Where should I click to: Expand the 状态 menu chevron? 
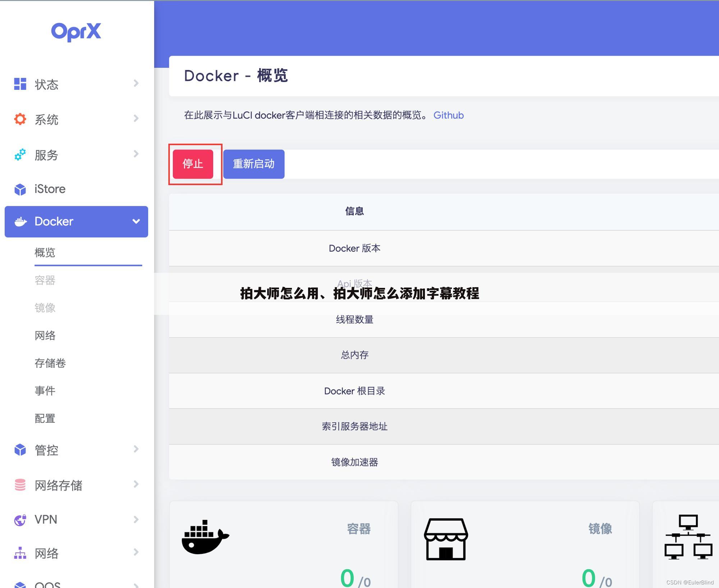[x=136, y=83]
